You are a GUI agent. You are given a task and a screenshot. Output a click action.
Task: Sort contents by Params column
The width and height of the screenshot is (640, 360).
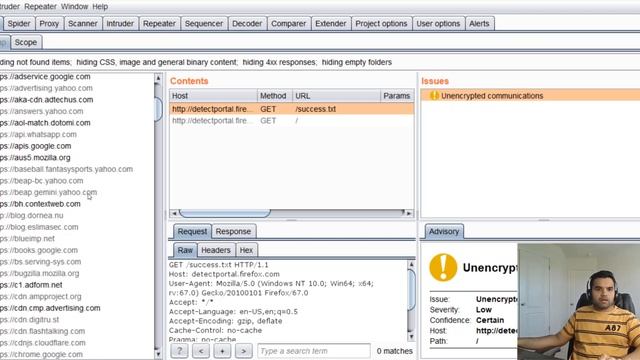click(x=397, y=96)
